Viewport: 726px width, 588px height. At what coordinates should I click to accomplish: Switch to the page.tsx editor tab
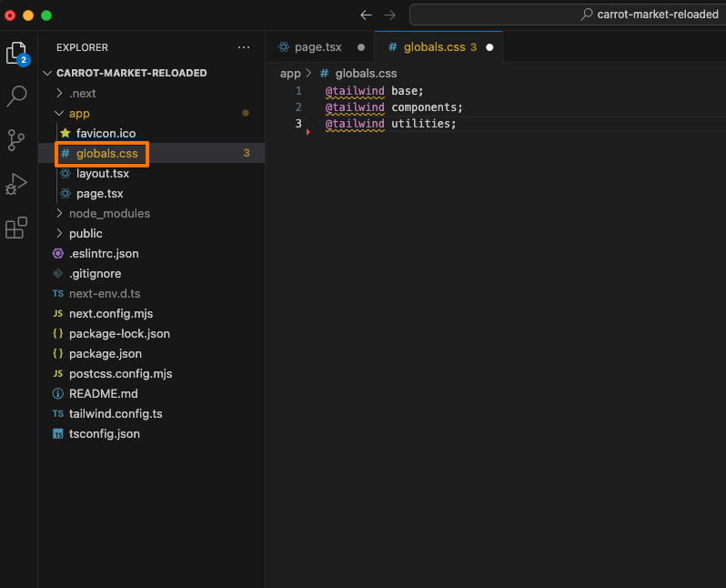click(320, 47)
